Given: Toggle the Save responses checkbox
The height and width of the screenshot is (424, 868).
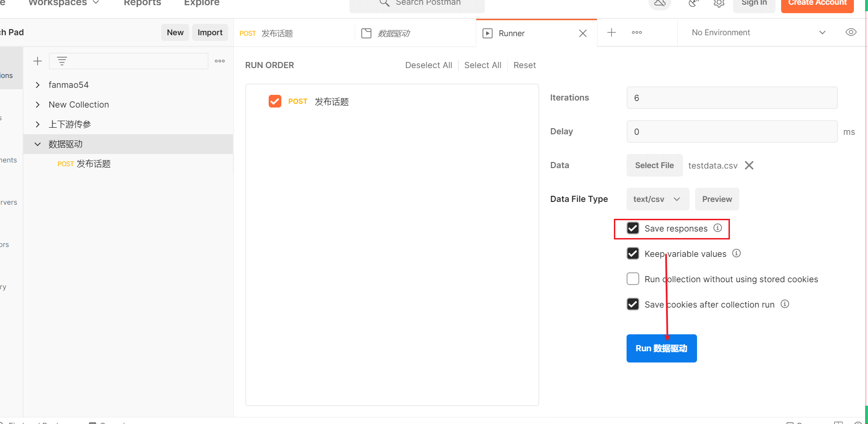Looking at the screenshot, I should pos(633,228).
